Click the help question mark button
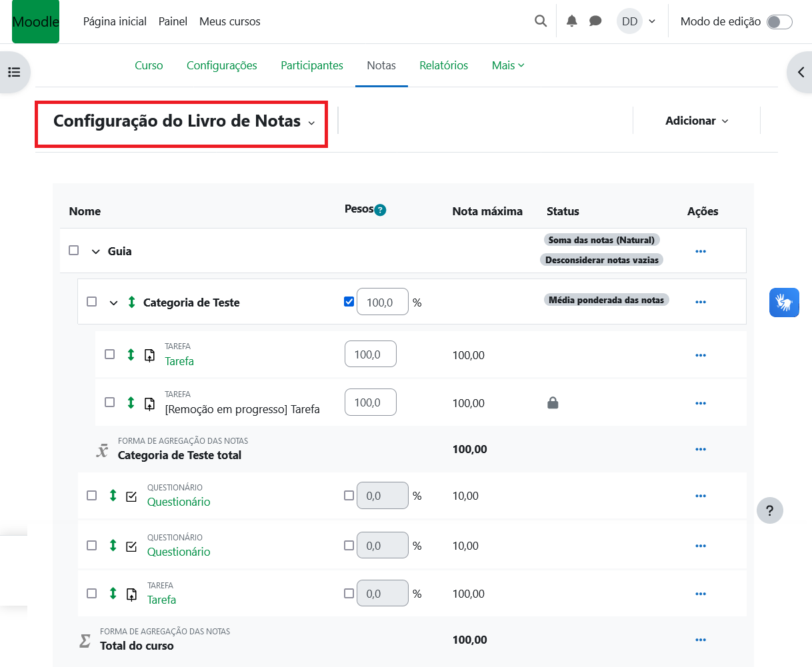Image resolution: width=812 pixels, height=667 pixels. coord(769,510)
